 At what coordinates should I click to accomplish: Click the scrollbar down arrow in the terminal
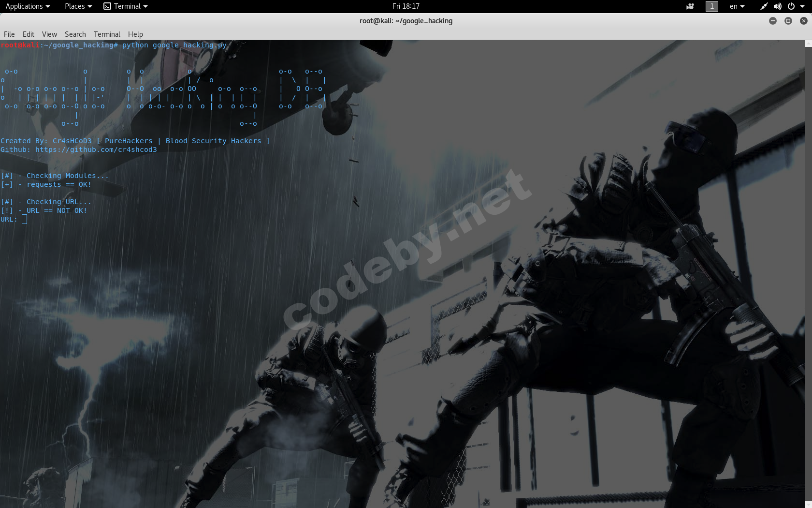point(808,504)
